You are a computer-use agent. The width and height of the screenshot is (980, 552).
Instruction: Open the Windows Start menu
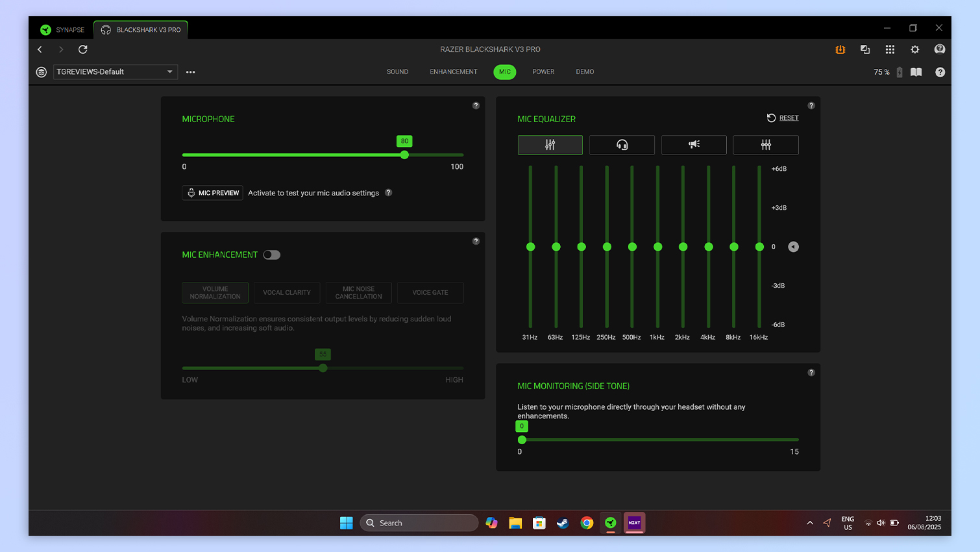347,523
